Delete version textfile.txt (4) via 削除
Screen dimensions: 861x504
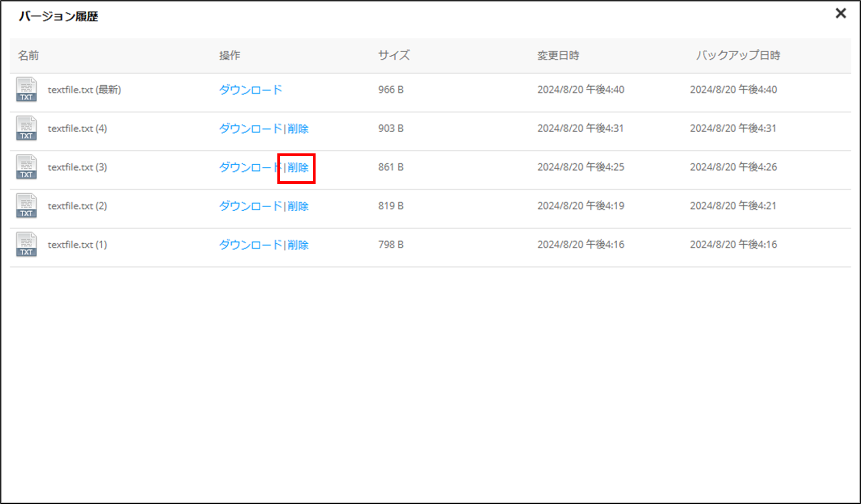(298, 129)
